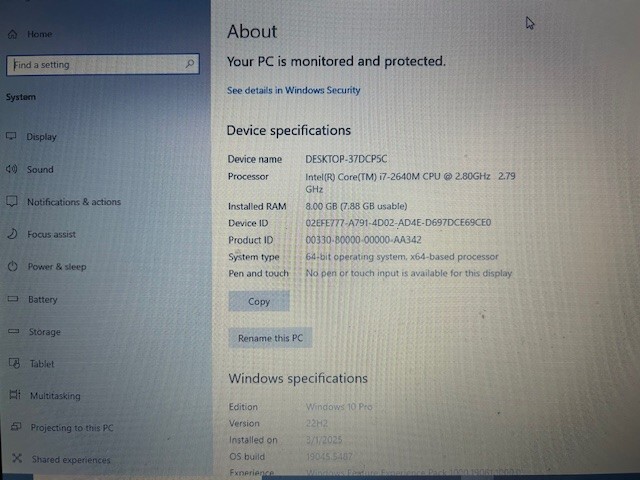Click the Tablet icon in sidebar
Screen dimensions: 640x480
(x=14, y=363)
